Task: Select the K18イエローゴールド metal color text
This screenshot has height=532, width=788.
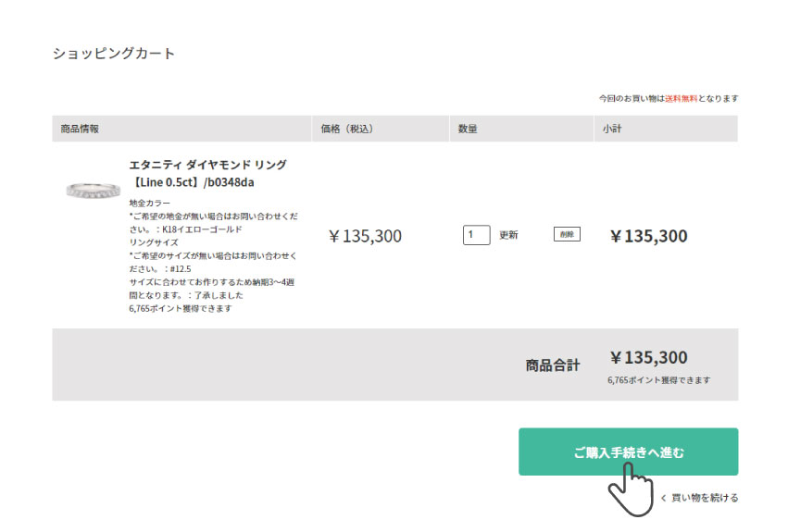Action: (x=202, y=229)
